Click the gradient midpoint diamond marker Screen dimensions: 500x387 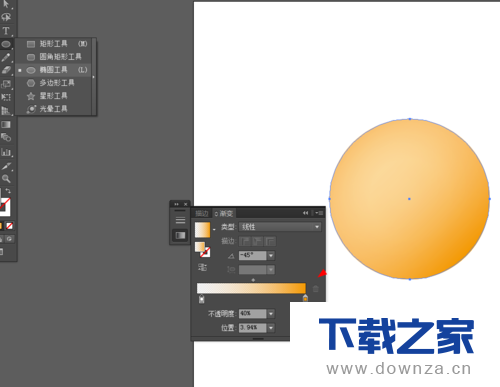(x=253, y=280)
